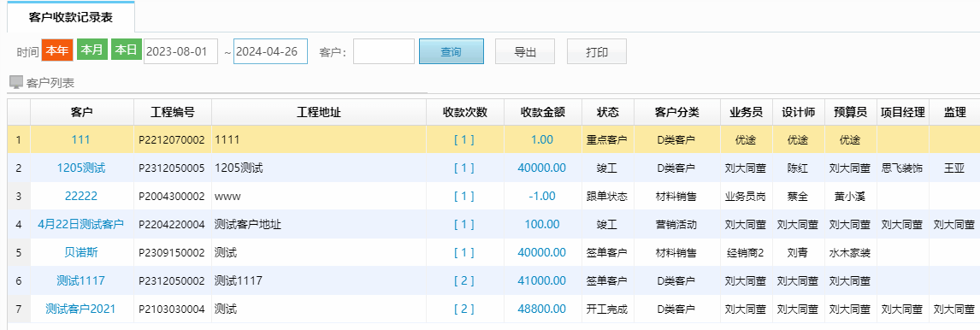Open customer link 测试客户2021
Image resolution: width=980 pixels, height=330 pixels.
[x=80, y=309]
